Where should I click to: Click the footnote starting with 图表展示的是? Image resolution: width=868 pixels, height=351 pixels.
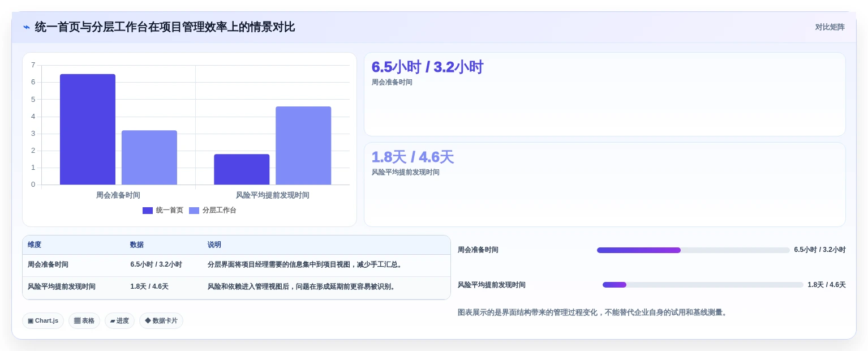593,313
